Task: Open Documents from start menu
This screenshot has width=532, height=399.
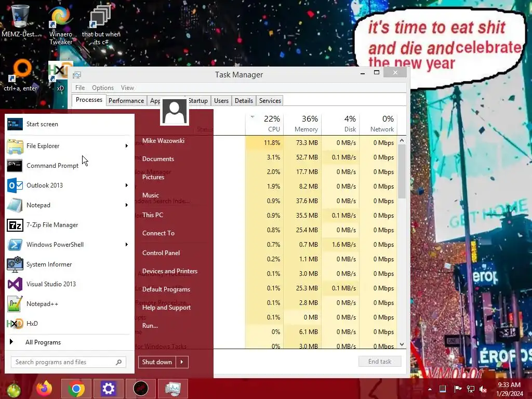Action: point(158,159)
